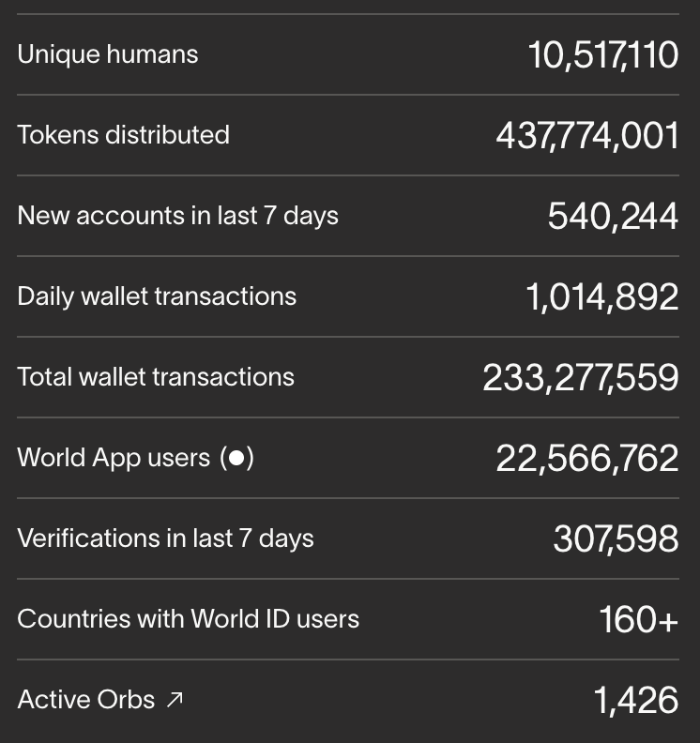Viewport: 700px width, 743px height.
Task: Click the World App users count 22,566,762
Action: pos(587,458)
